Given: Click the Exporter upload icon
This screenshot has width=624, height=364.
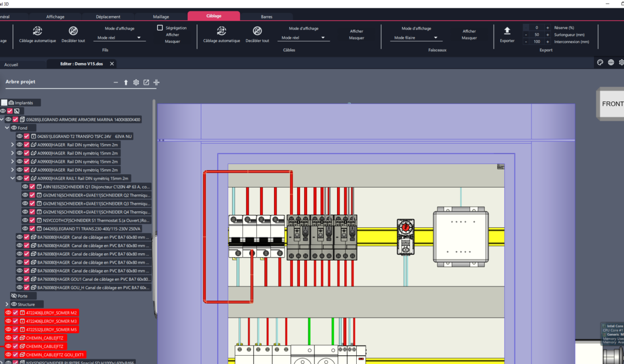Looking at the screenshot, I should point(507,31).
